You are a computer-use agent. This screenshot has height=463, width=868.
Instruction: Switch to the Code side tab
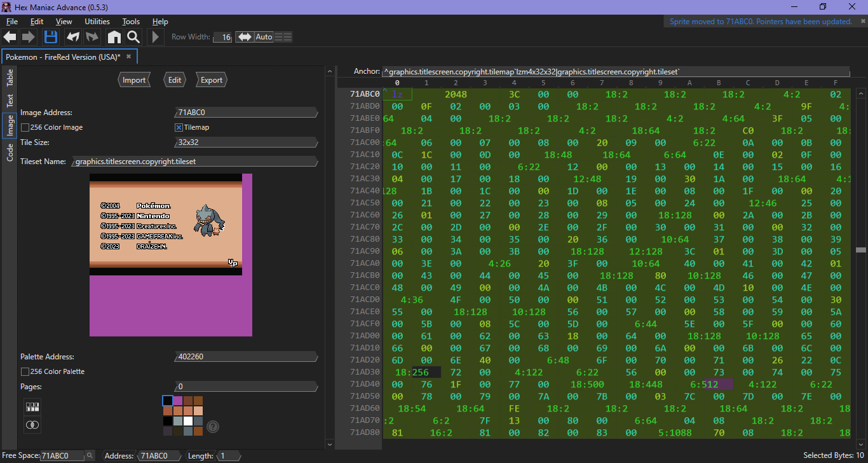[10, 152]
